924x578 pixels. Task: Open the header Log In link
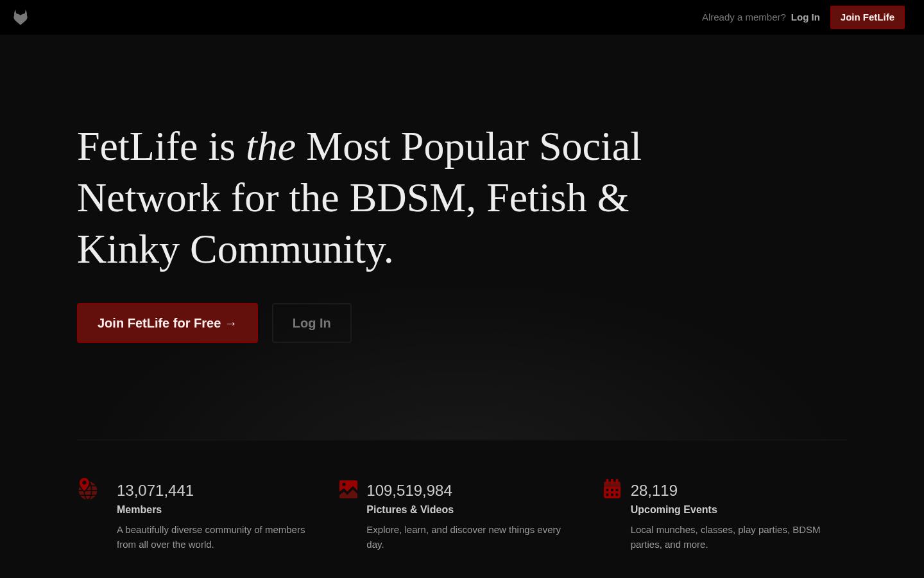(805, 17)
